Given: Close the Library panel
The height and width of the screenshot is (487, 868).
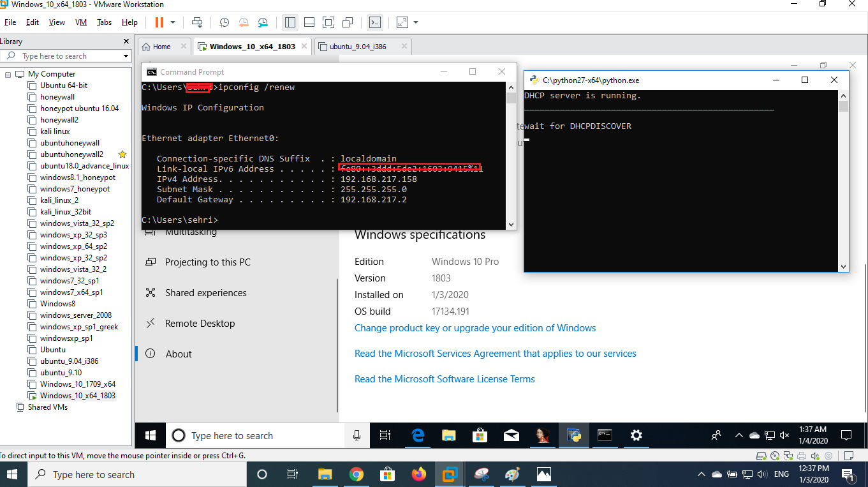Looking at the screenshot, I should coord(125,41).
